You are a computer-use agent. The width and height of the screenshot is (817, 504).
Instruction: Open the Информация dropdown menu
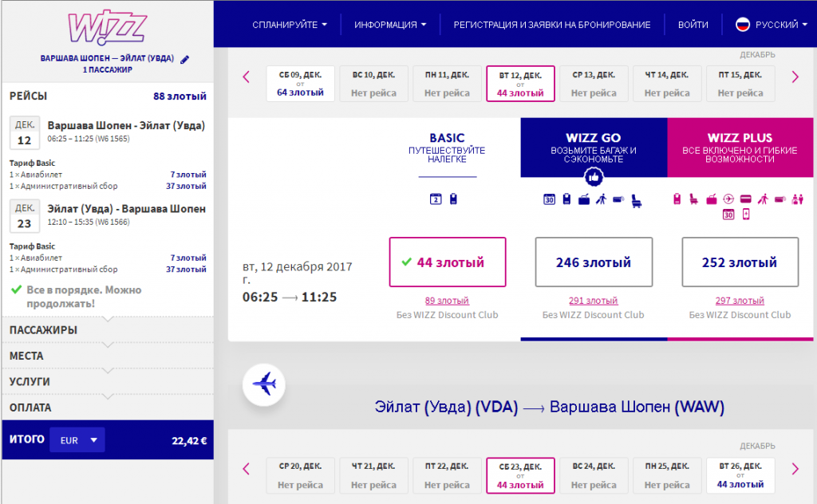tap(390, 25)
